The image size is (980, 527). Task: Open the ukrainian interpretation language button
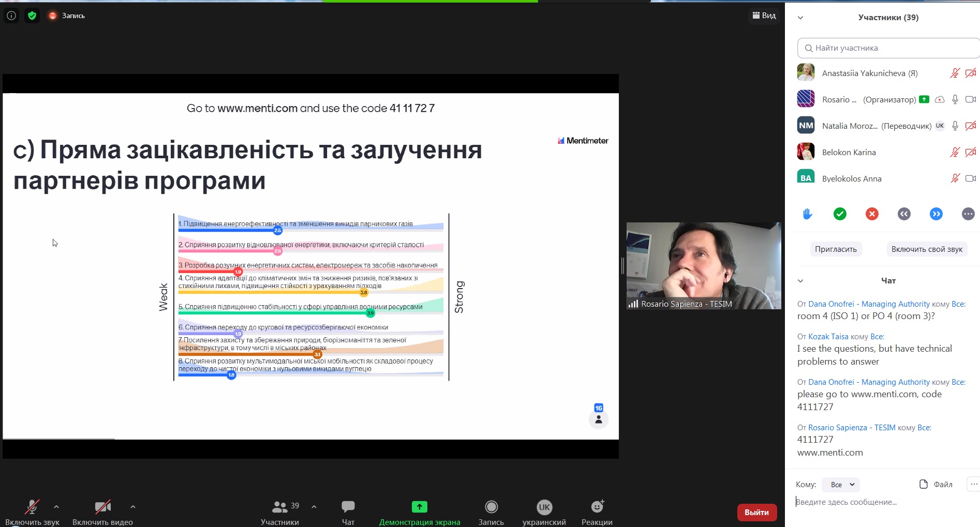pyautogui.click(x=544, y=512)
